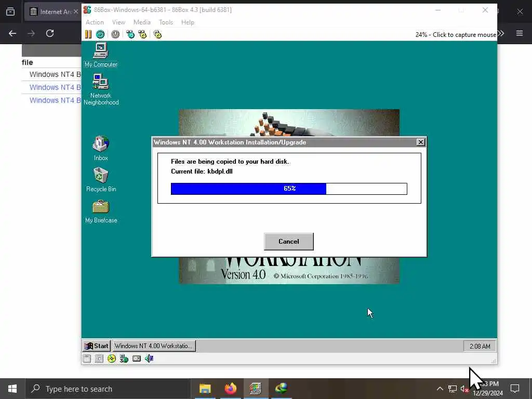Click the green globe app on host taskbar
532x399 pixels.
point(281,389)
